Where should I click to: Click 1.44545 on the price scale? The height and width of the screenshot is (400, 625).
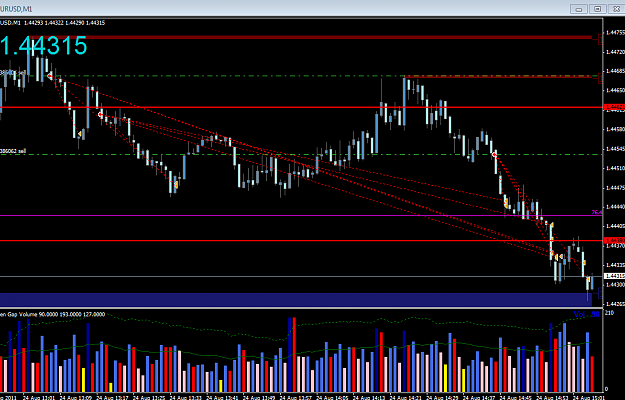(615, 149)
